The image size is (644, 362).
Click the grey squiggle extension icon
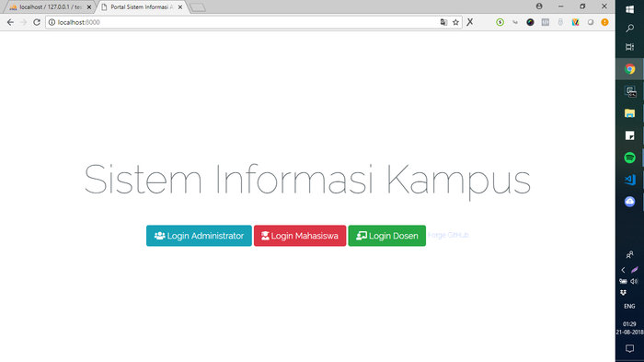point(515,22)
